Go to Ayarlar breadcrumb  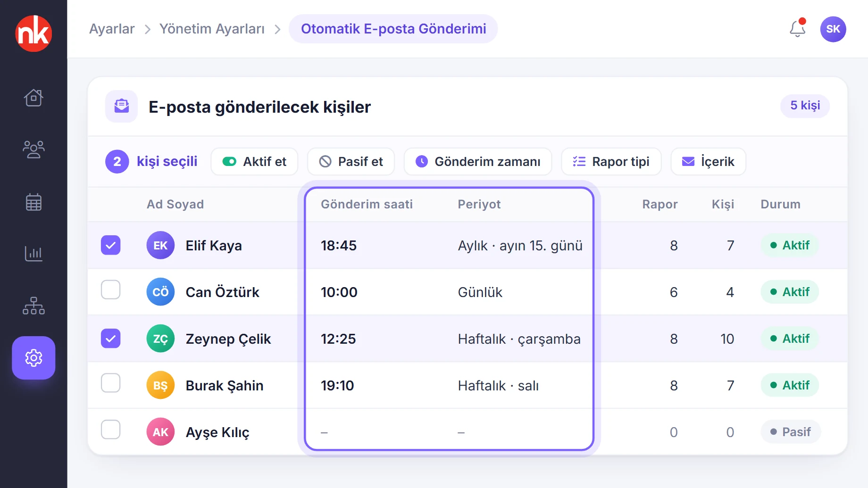(x=112, y=29)
